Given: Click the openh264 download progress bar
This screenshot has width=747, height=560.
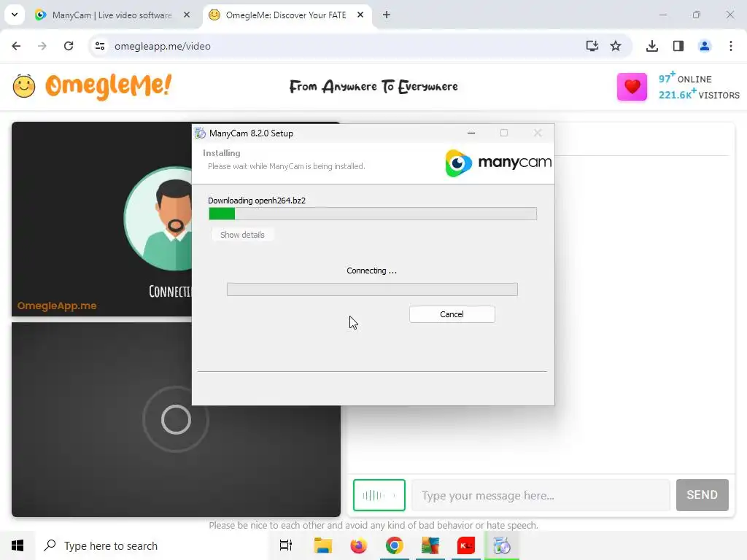Looking at the screenshot, I should 373,214.
